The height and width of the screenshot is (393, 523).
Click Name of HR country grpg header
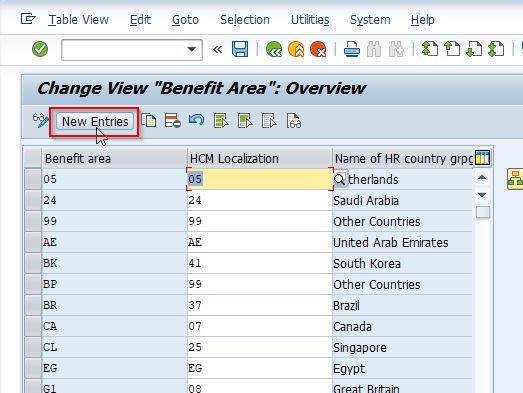point(403,158)
